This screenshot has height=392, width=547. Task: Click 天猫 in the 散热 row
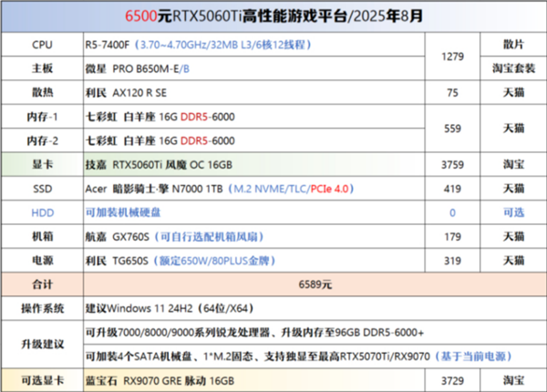point(513,92)
